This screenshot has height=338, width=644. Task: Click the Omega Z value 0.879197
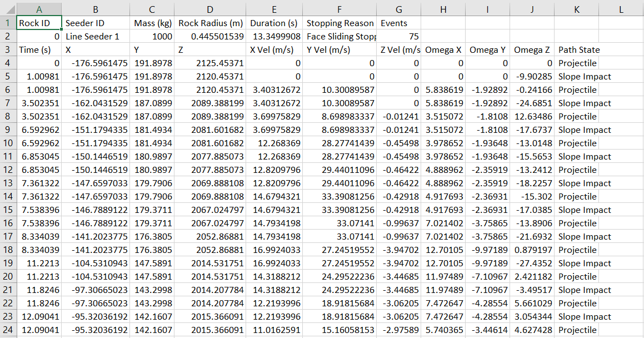tap(532, 250)
